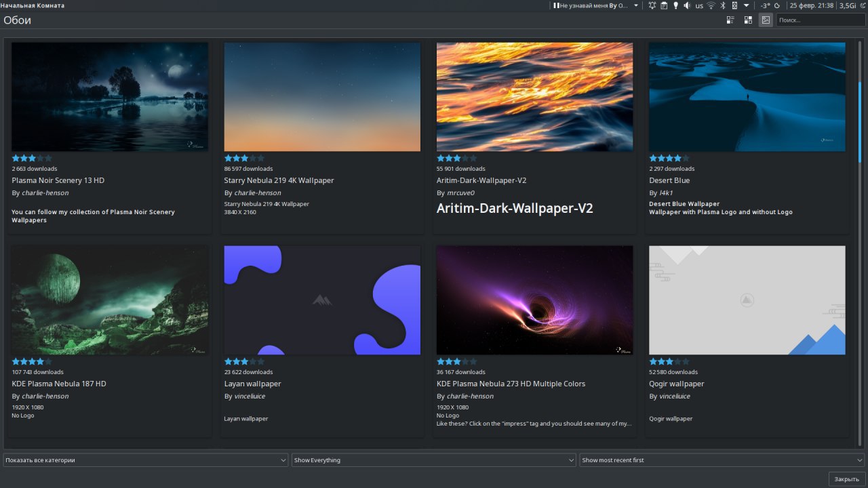Switch to the details list view mode
This screenshot has width=868, height=488.
pyautogui.click(x=730, y=20)
